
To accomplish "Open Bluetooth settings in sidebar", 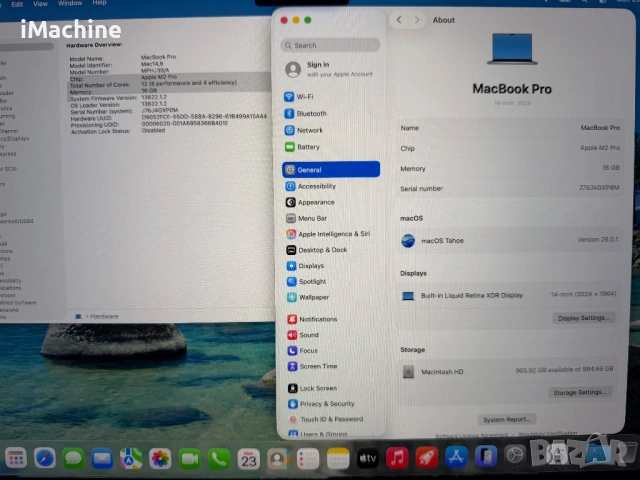I will 306,113.
